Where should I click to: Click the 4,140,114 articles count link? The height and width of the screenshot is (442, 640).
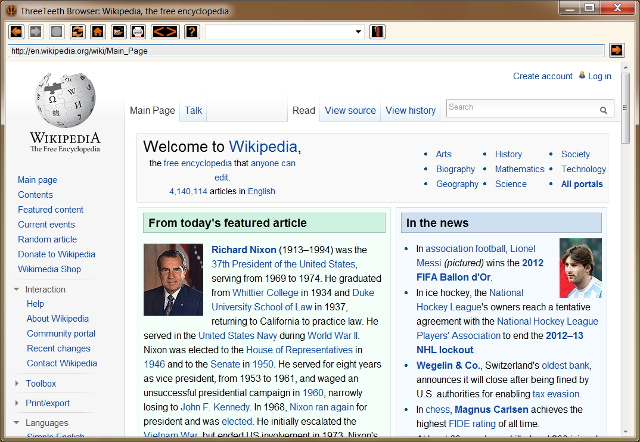click(188, 191)
